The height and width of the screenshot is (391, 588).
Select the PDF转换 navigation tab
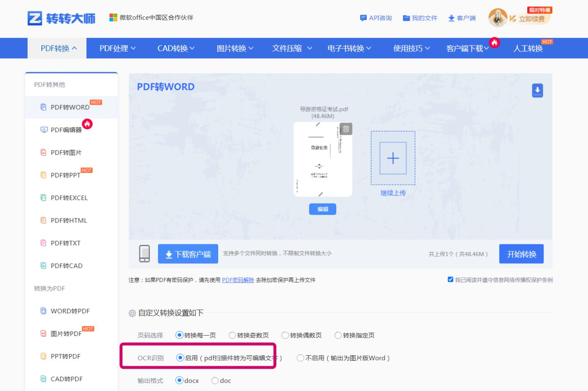coord(57,48)
